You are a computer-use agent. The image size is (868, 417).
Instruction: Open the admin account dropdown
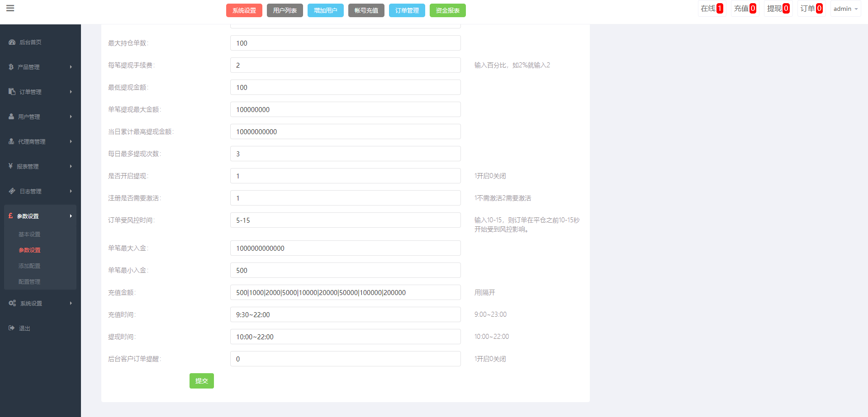coord(845,8)
